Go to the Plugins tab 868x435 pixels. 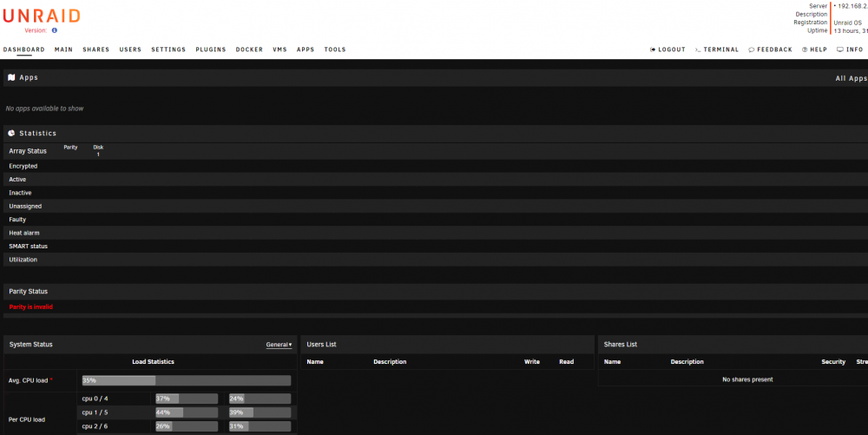210,49
